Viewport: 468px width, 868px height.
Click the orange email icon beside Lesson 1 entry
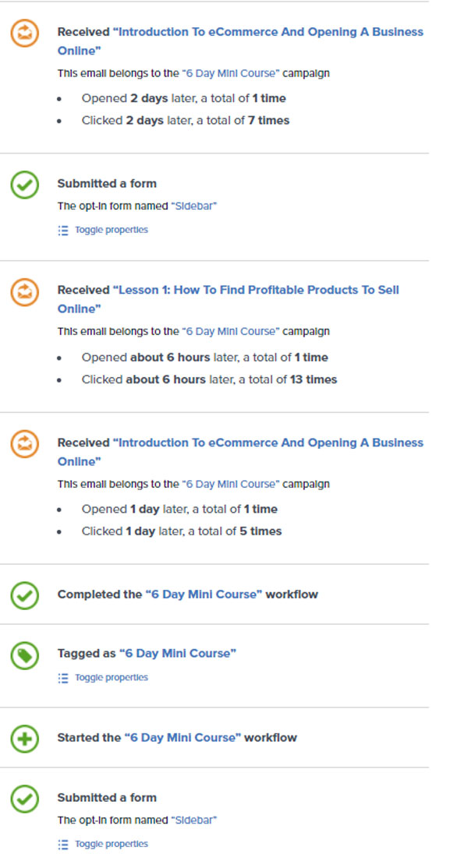[x=24, y=291]
